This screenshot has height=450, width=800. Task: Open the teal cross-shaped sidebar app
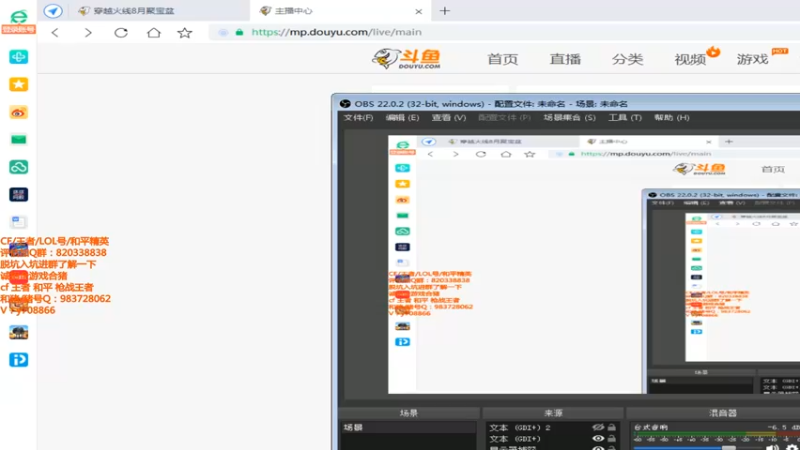point(18,57)
